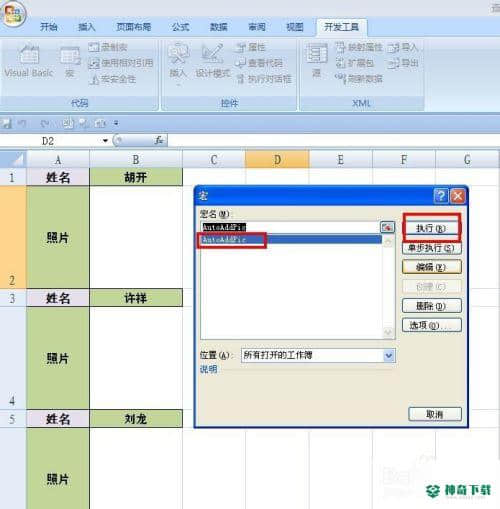Click the Save icon in the quick access toolbar
Viewport: 500px width, 509px height.
point(6,124)
